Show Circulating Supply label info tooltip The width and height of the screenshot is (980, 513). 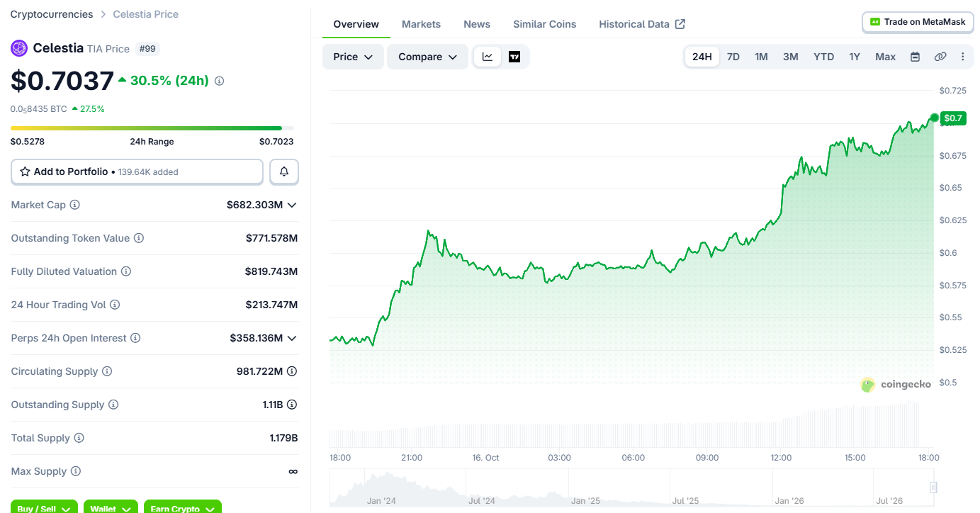[107, 371]
